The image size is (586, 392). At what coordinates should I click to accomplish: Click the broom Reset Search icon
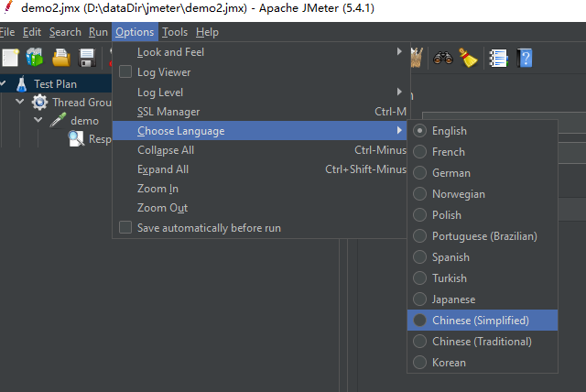pos(468,58)
